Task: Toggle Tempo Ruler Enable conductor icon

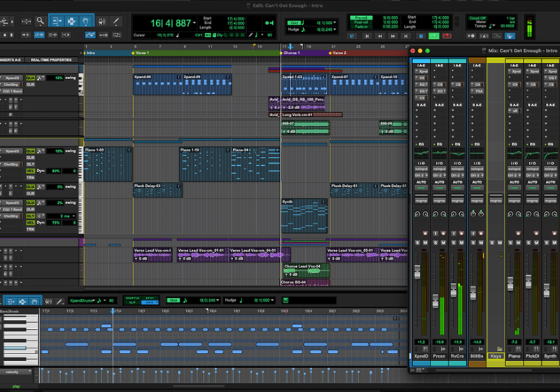Action: click(510, 36)
